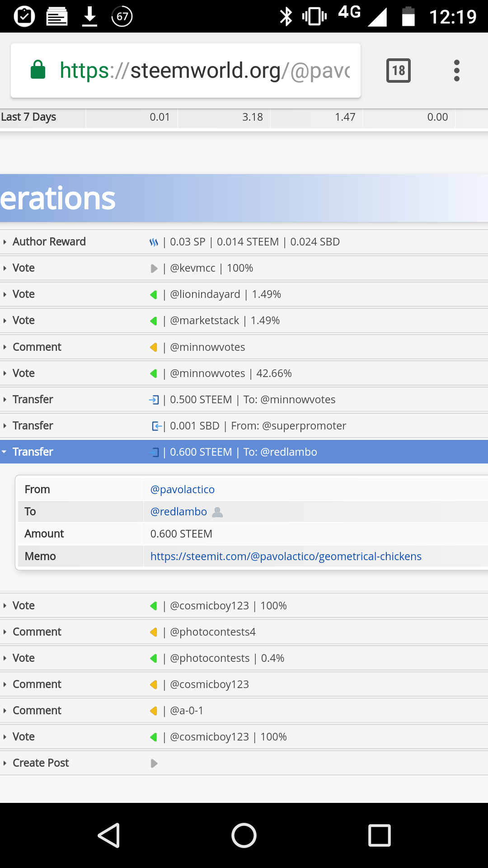
Task: Open the Chrome tab switcher showing 18
Action: [398, 71]
